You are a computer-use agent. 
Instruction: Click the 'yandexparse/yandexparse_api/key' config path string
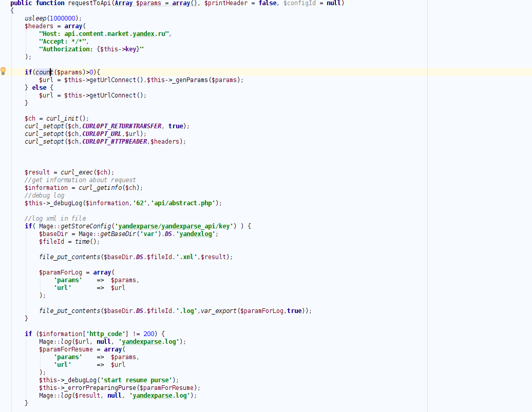pyautogui.click(x=176, y=226)
